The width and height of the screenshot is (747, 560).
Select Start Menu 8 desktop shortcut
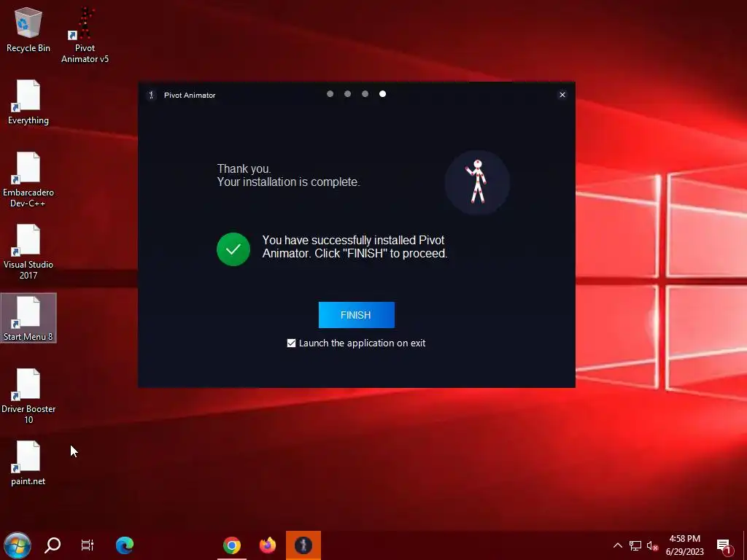tap(28, 318)
